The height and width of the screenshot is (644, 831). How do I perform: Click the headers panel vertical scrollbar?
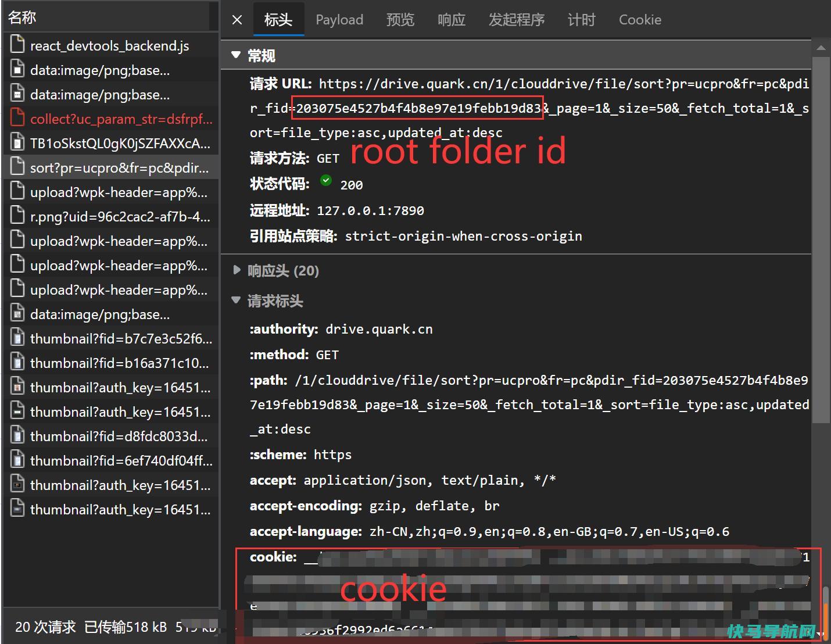pyautogui.click(x=821, y=239)
